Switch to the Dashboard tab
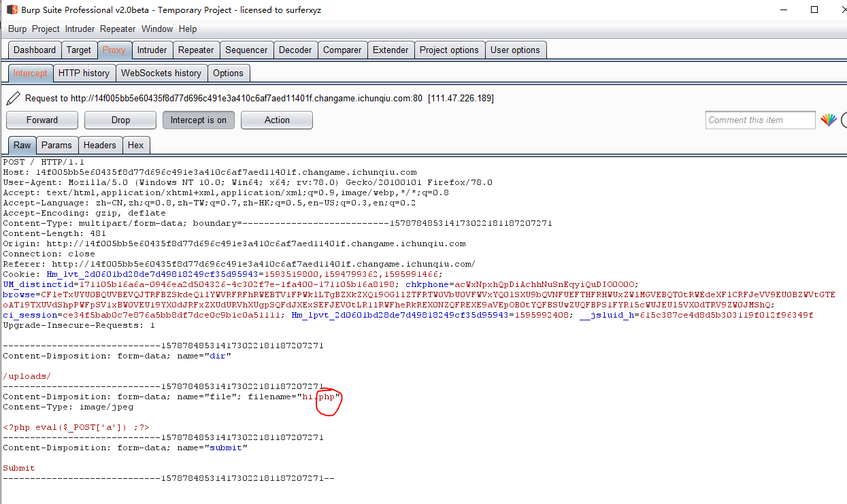 pyautogui.click(x=35, y=50)
